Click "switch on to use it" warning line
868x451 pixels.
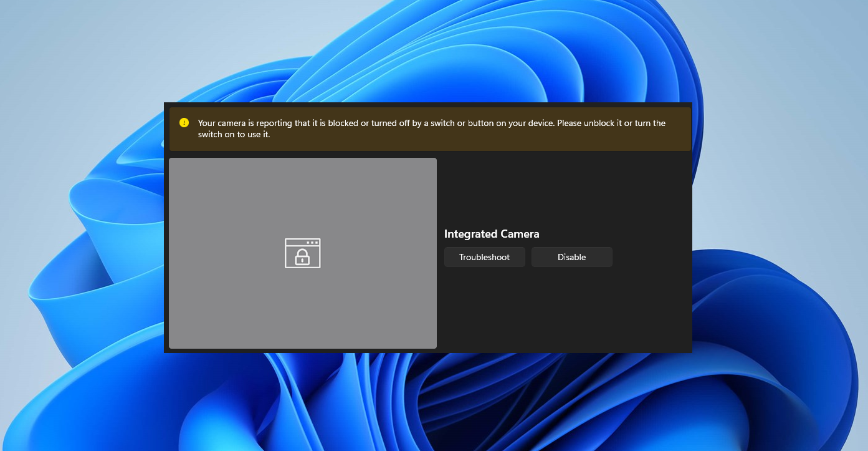pyautogui.click(x=234, y=134)
